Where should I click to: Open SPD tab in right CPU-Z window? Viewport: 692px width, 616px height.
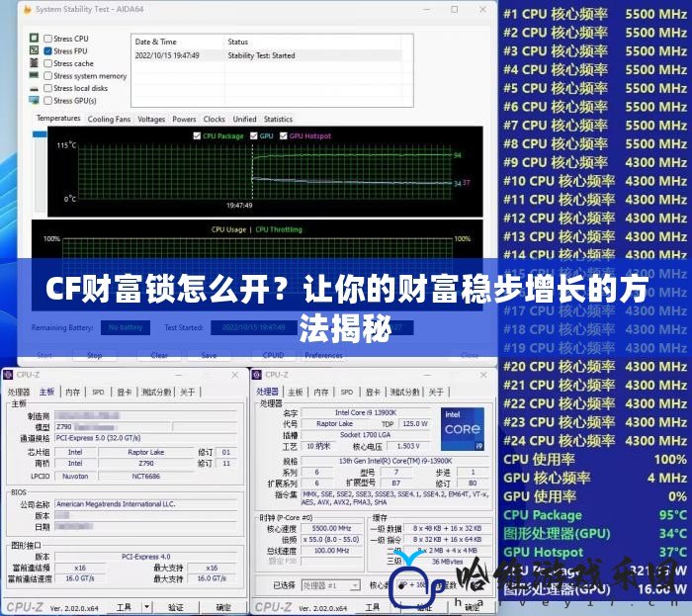tap(347, 392)
